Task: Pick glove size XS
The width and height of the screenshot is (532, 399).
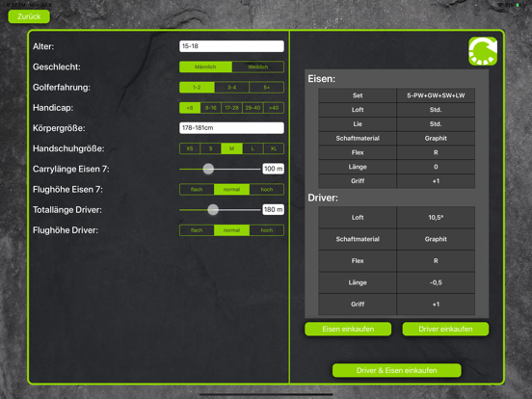Action: pos(190,148)
